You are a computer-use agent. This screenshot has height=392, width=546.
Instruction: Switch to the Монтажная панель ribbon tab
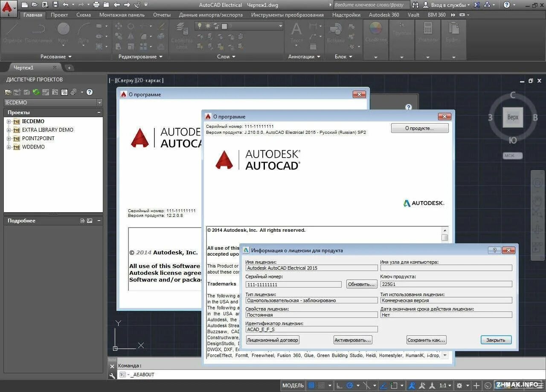pos(122,15)
